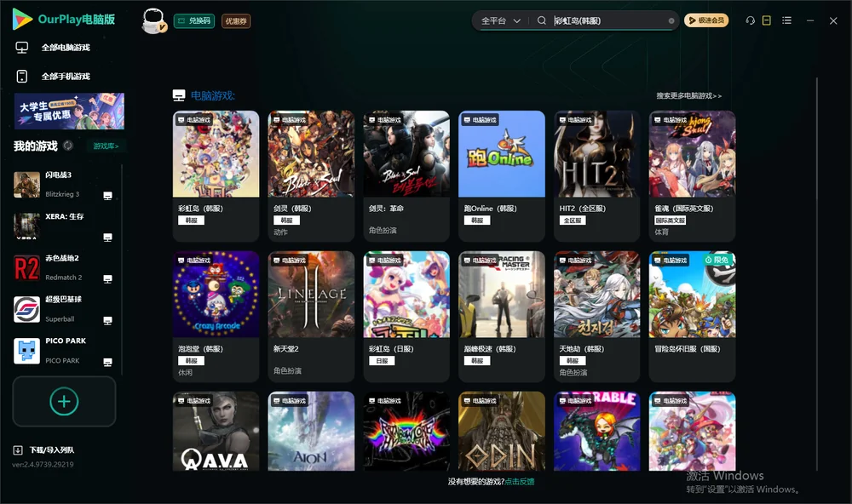This screenshot has height=504, width=852.
Task: Open the HIT2 (全区服) game card
Action: pyautogui.click(x=596, y=176)
